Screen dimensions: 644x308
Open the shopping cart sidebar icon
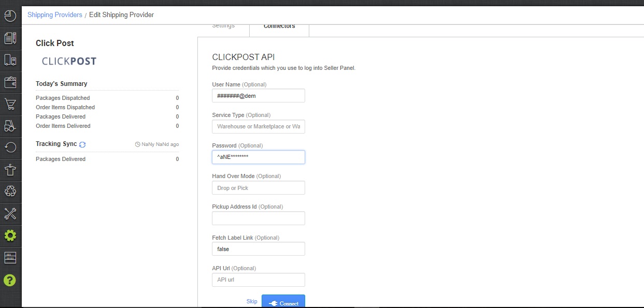click(10, 104)
